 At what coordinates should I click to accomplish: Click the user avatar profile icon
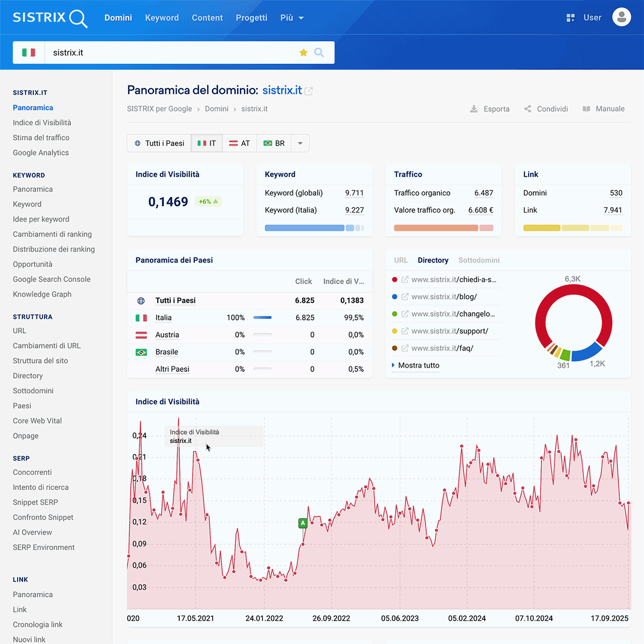(x=621, y=18)
